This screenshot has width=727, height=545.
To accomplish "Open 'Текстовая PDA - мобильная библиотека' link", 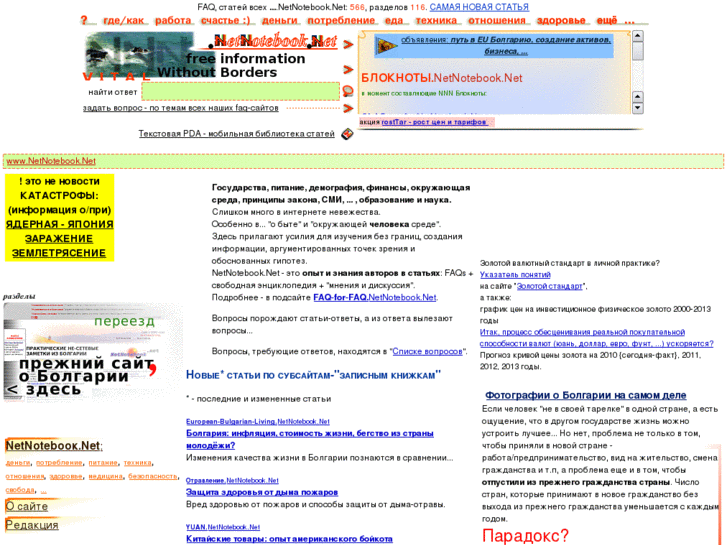I will click(x=236, y=134).
